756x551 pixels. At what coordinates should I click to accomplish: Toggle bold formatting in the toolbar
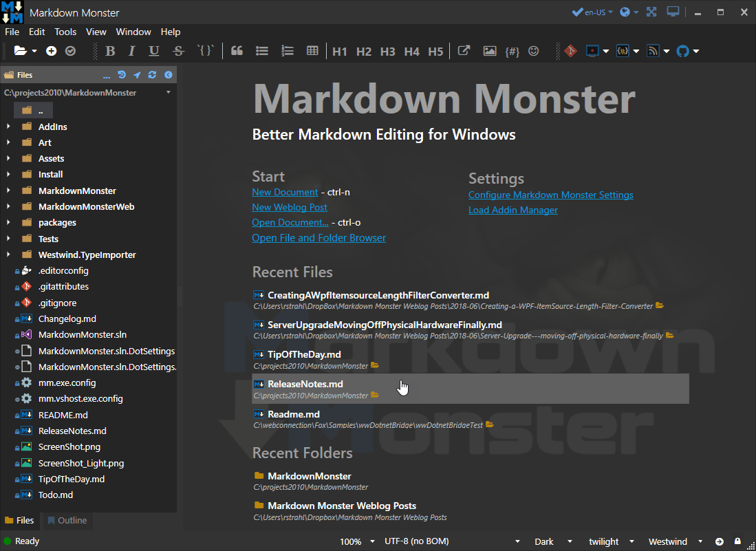(110, 50)
